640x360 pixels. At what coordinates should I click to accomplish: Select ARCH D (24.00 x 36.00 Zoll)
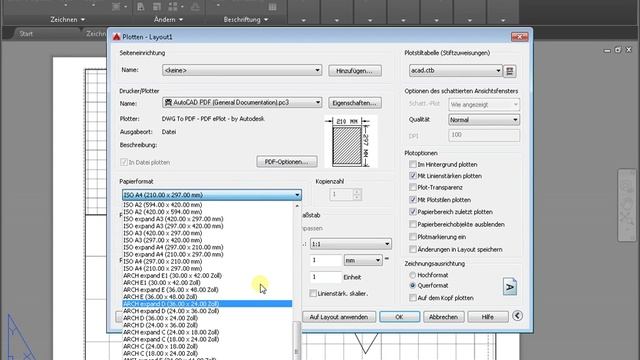click(207, 325)
